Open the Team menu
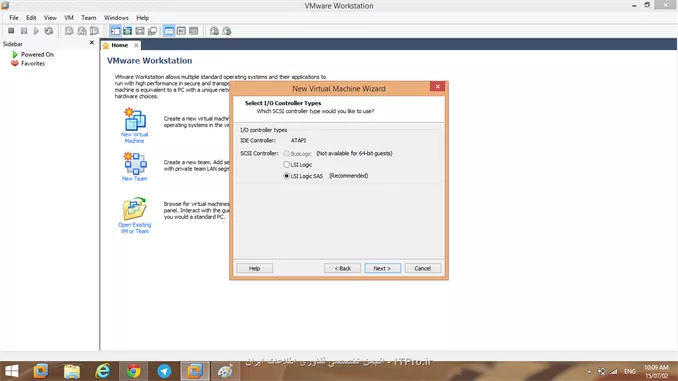 (x=89, y=18)
